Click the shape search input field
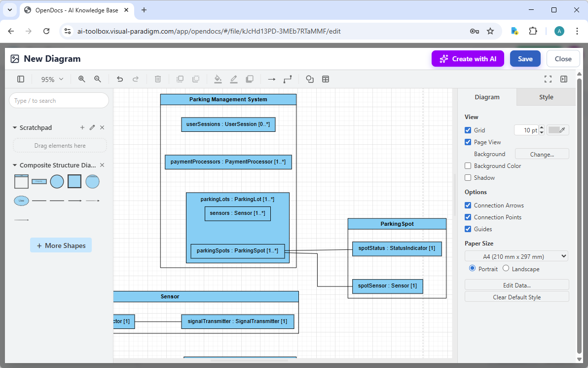This screenshot has width=588, height=368. click(59, 100)
